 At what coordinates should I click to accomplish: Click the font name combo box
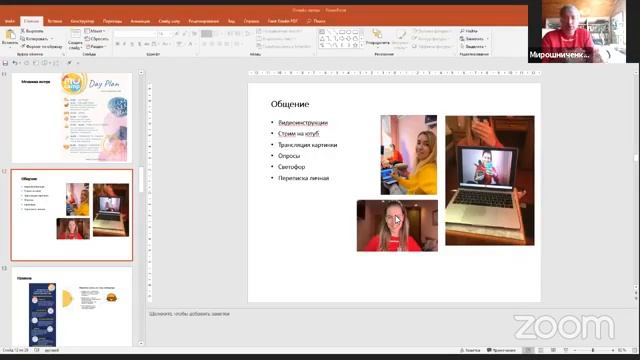[135, 34]
